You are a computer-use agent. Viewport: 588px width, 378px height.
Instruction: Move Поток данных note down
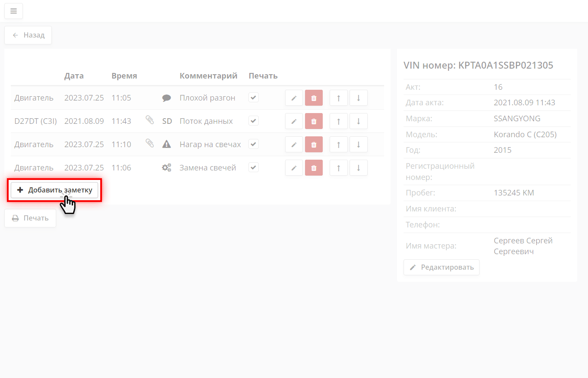[x=358, y=121]
